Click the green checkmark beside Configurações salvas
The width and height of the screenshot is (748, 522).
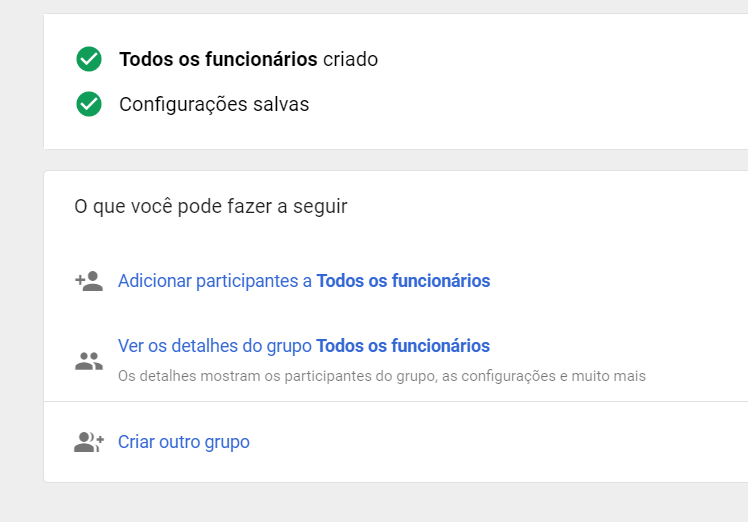point(89,104)
